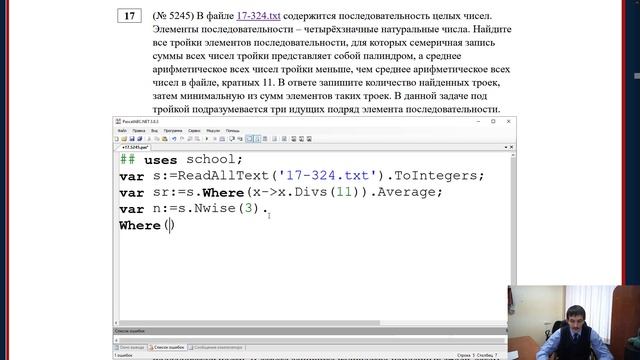The height and width of the screenshot is (360, 640).
Task: Minimize the PascalABC.NET window
Action: coord(478,121)
